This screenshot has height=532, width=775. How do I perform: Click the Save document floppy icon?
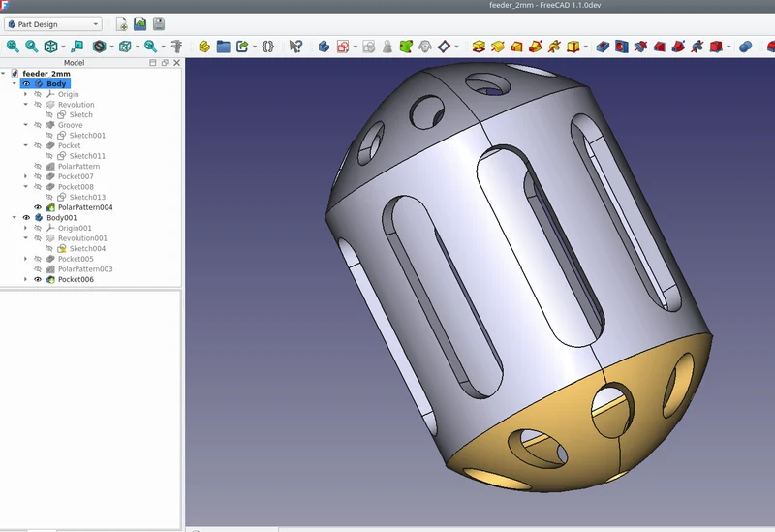(x=159, y=24)
